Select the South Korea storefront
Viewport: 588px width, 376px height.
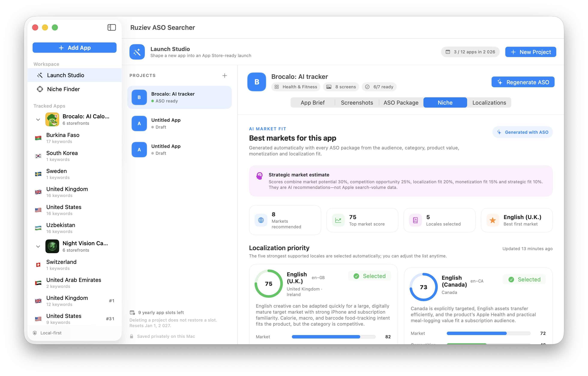75,156
